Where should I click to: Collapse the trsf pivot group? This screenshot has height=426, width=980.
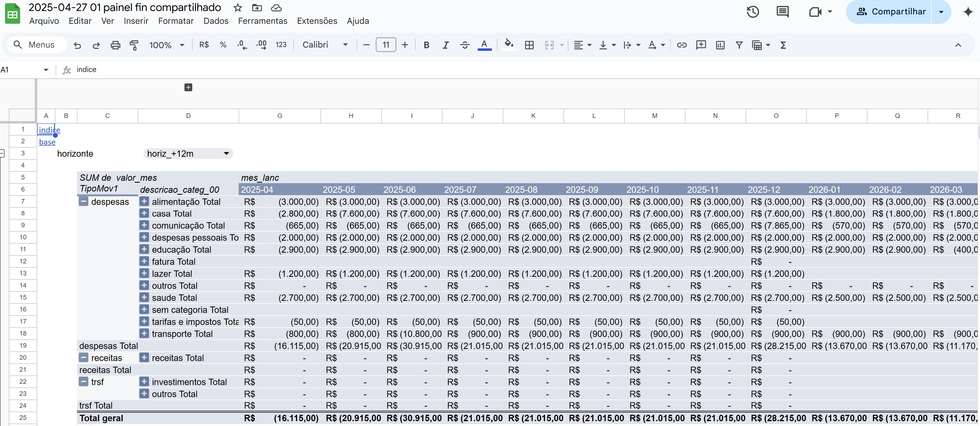pyautogui.click(x=83, y=381)
